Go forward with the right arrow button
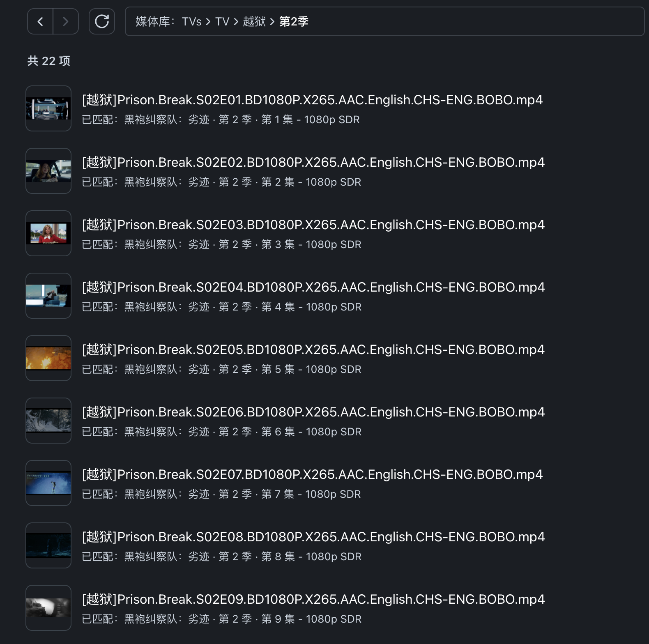The width and height of the screenshot is (649, 644). pos(66,21)
